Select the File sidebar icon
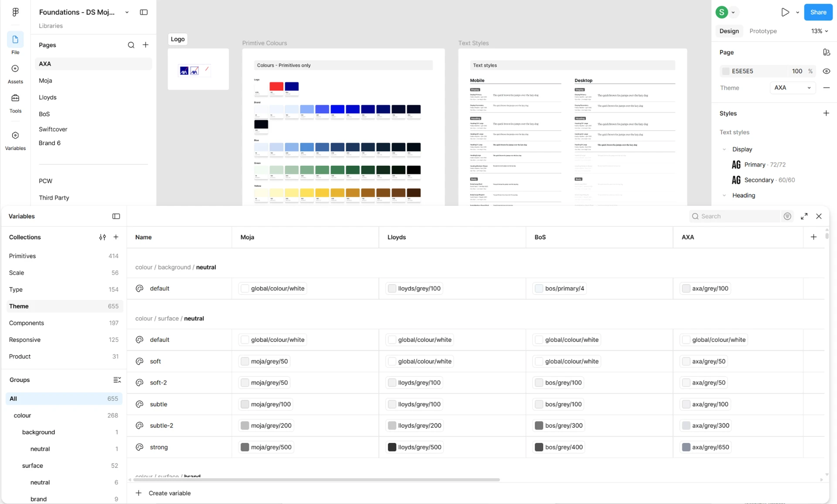The image size is (837, 504). point(15,40)
